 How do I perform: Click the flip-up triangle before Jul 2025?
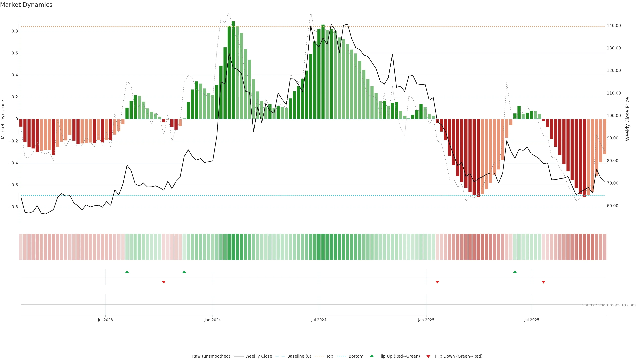pyautogui.click(x=515, y=272)
